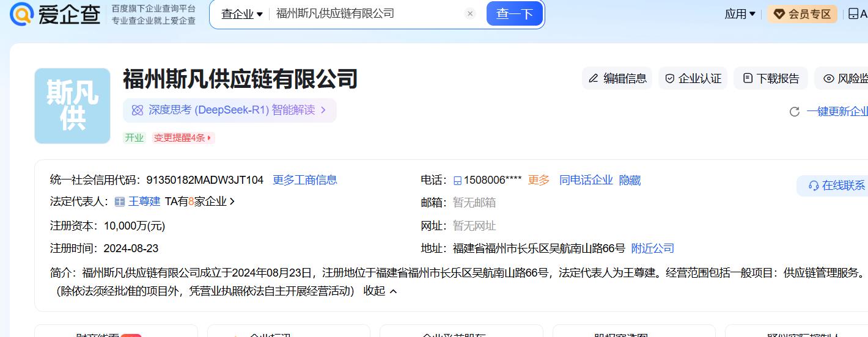The image size is (868, 337).
Task: Collapse the company intro via 收起
Action: (380, 291)
